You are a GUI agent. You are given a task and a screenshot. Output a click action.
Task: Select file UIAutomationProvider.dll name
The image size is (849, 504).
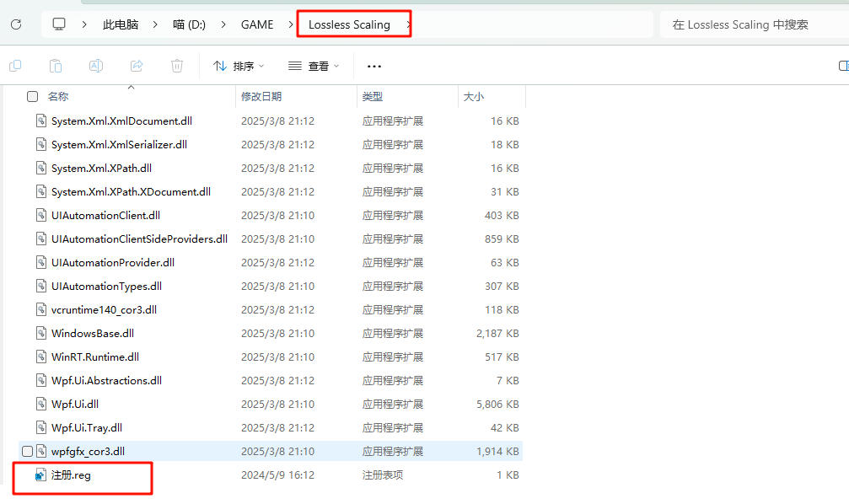pyautogui.click(x=113, y=263)
